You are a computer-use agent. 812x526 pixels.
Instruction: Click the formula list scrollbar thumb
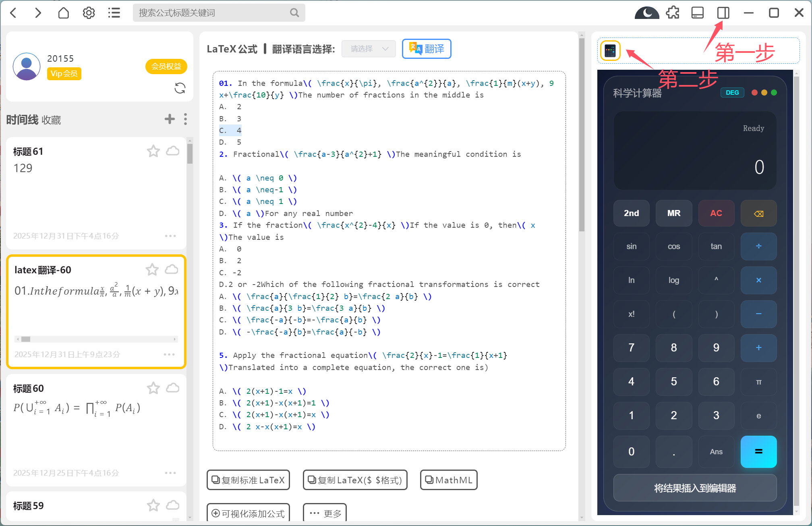pyautogui.click(x=190, y=153)
